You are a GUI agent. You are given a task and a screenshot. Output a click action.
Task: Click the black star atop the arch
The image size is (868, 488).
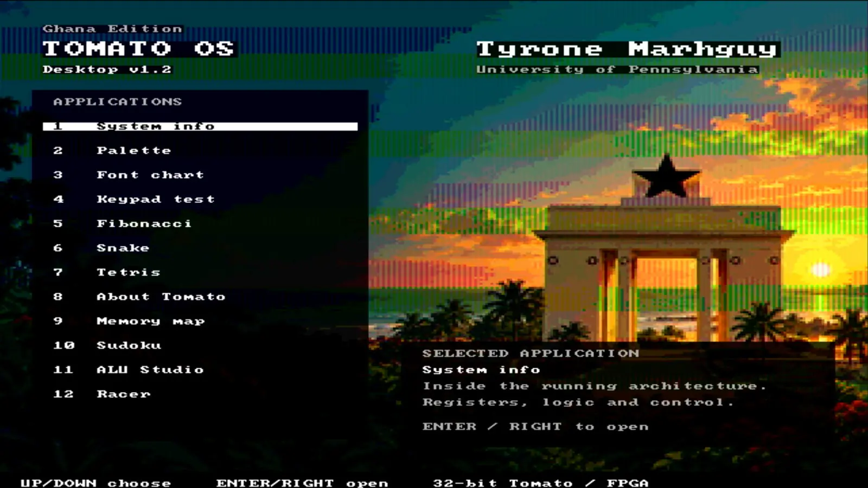[x=666, y=177]
